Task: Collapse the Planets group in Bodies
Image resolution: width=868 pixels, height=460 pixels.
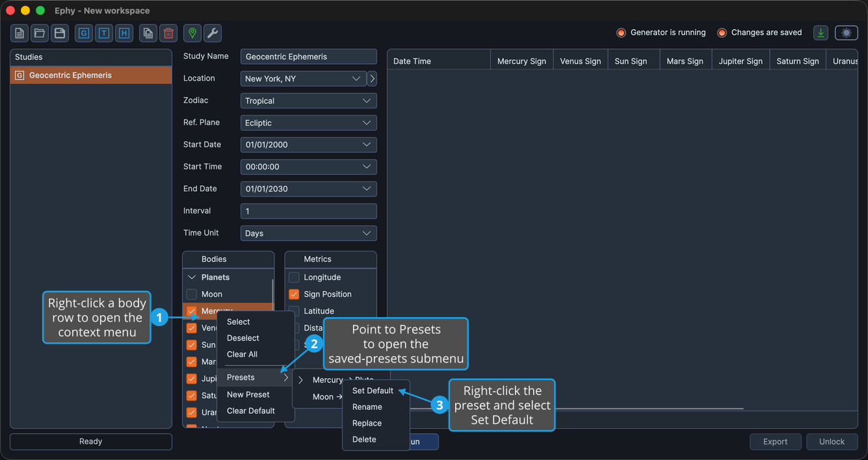Action: pyautogui.click(x=192, y=277)
